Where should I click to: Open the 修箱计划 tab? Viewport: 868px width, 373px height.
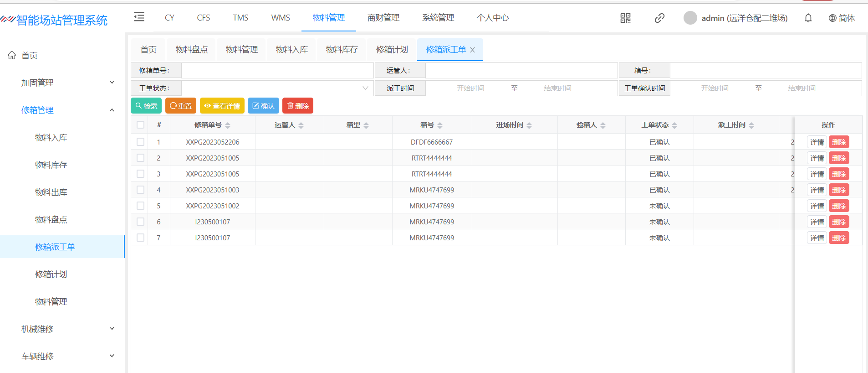coord(392,50)
